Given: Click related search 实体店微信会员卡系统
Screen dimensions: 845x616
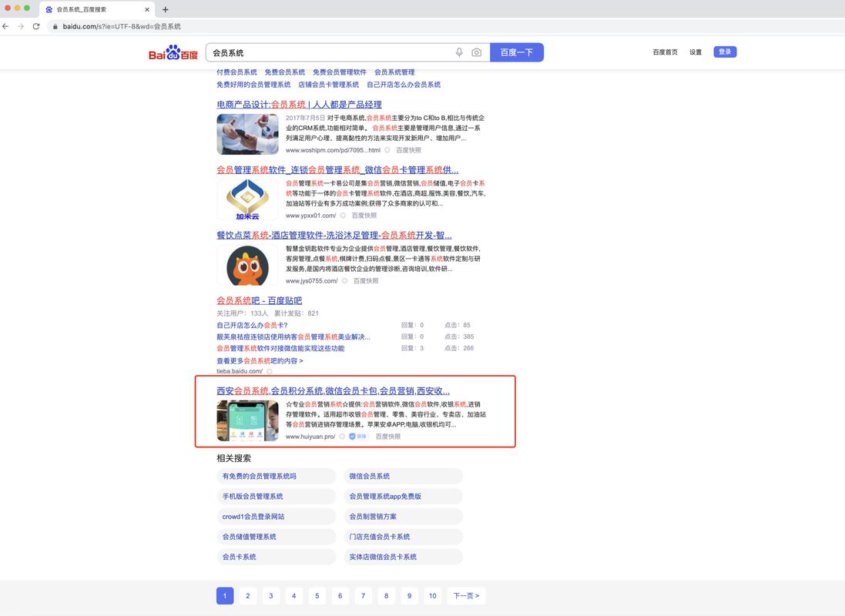Looking at the screenshot, I should pyautogui.click(x=403, y=557).
